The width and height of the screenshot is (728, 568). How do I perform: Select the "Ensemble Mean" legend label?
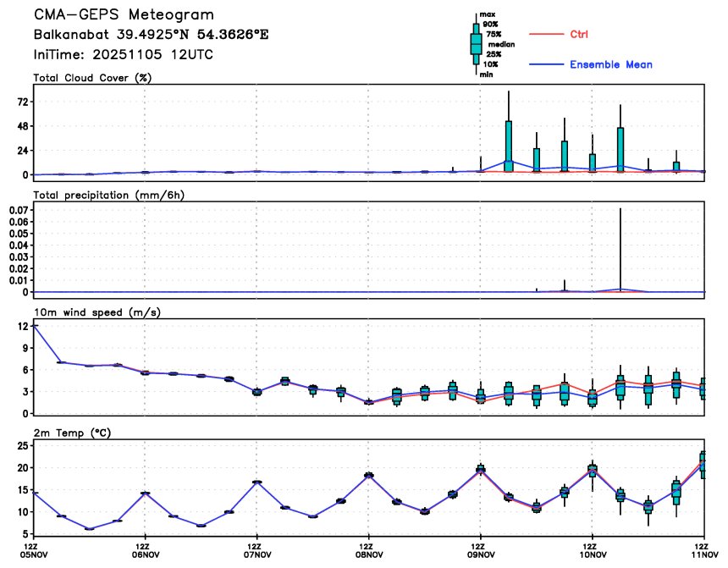pyautogui.click(x=610, y=65)
